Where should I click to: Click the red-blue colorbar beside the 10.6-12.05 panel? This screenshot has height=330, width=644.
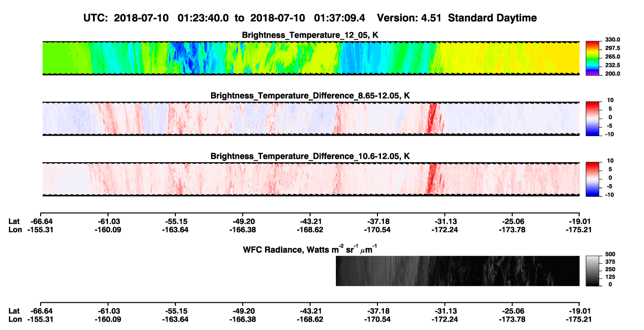point(592,179)
